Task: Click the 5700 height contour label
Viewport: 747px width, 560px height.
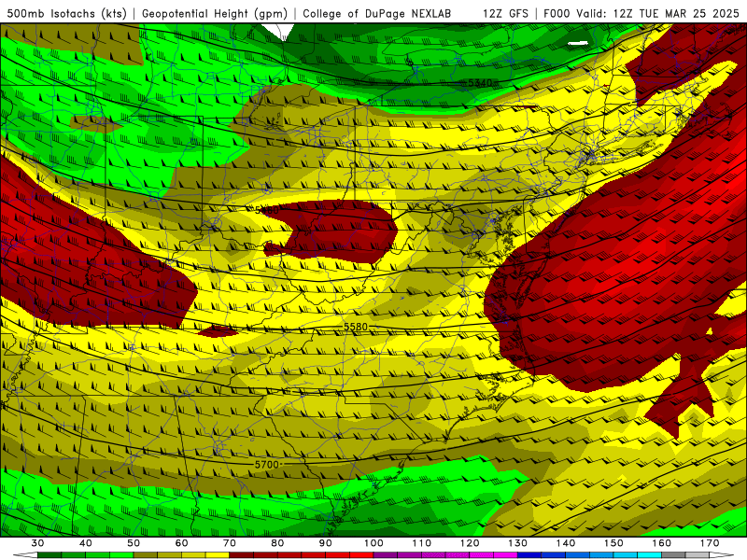Action: [x=266, y=464]
